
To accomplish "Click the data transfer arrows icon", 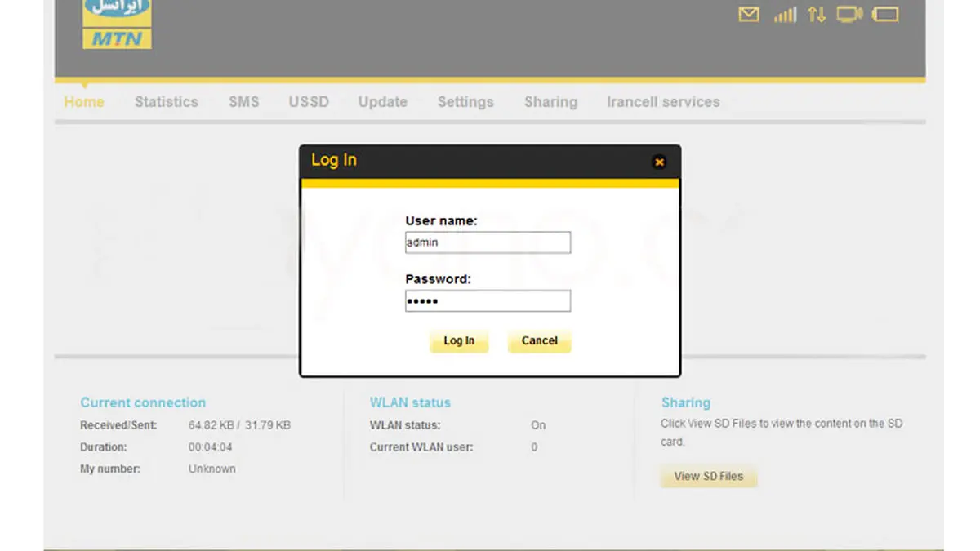I will [x=817, y=15].
